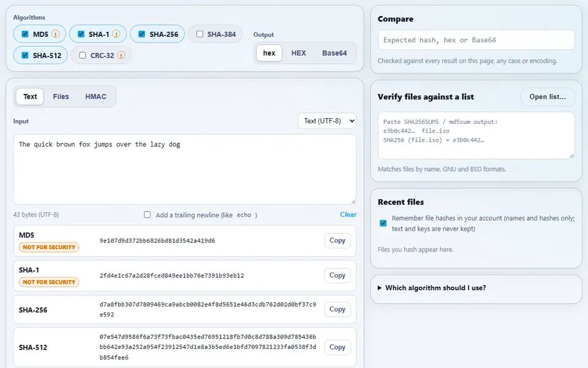Copy the SHA-1 hash
This screenshot has height=368, width=588.
[x=337, y=275]
